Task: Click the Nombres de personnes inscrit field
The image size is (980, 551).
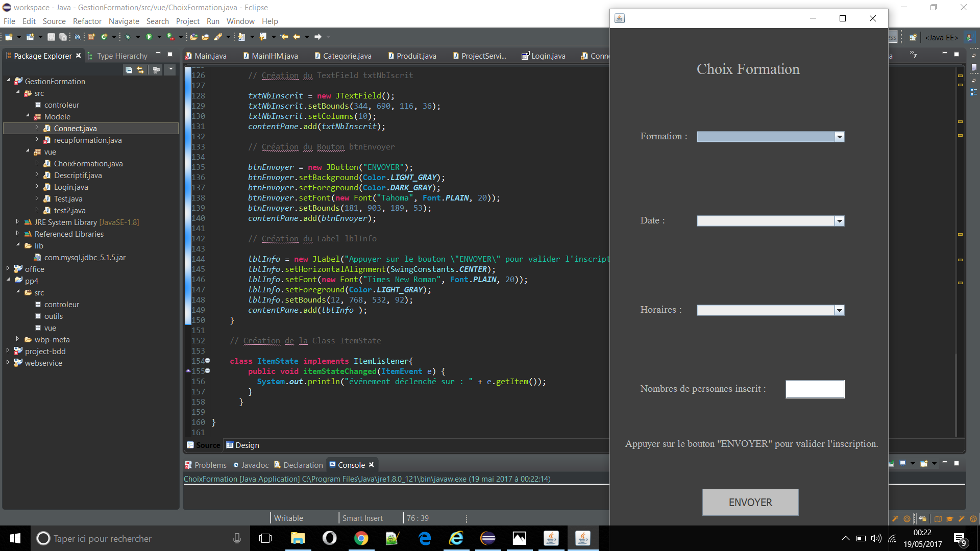Action: (x=815, y=389)
